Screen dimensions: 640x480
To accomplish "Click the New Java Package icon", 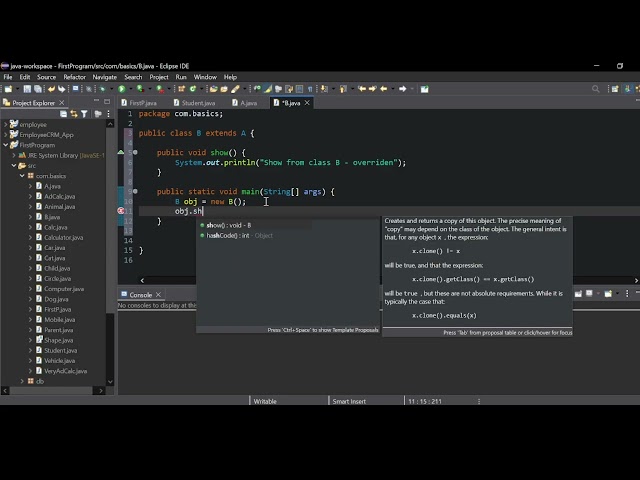I will point(182,89).
